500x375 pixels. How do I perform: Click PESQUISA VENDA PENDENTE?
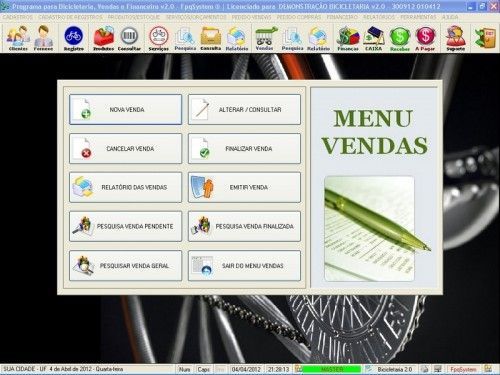point(126,226)
